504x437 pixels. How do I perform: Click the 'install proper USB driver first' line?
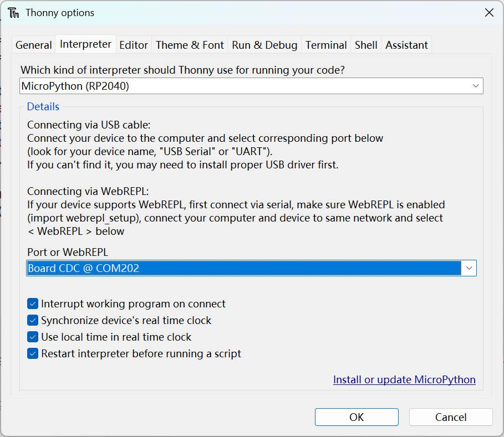[182, 164]
